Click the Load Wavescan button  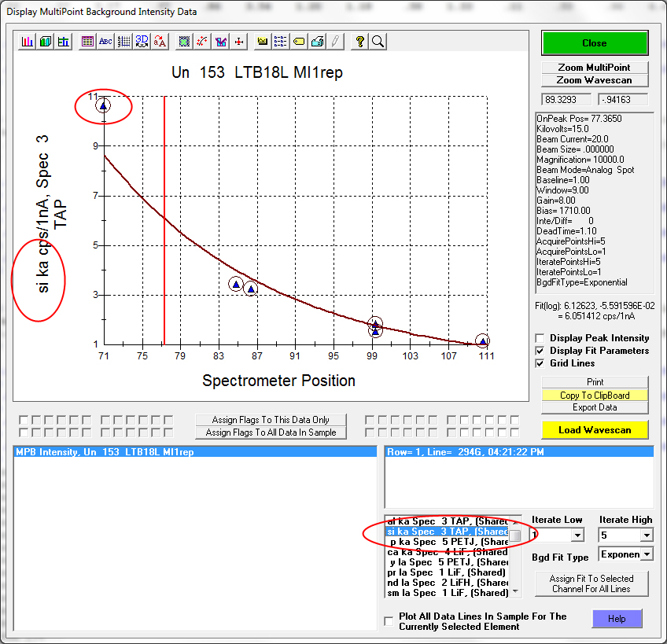[x=594, y=430]
